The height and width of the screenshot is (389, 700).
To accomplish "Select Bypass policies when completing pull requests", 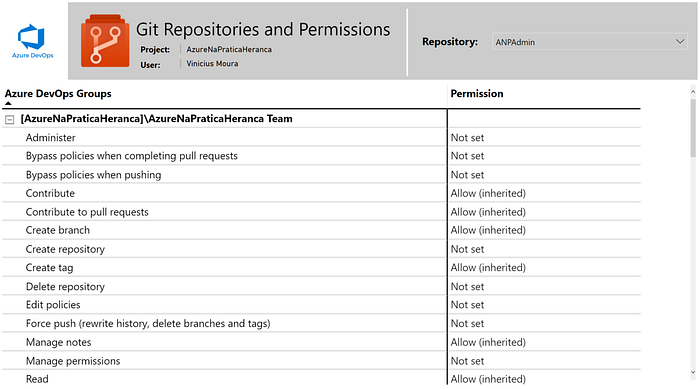I will [321, 156].
